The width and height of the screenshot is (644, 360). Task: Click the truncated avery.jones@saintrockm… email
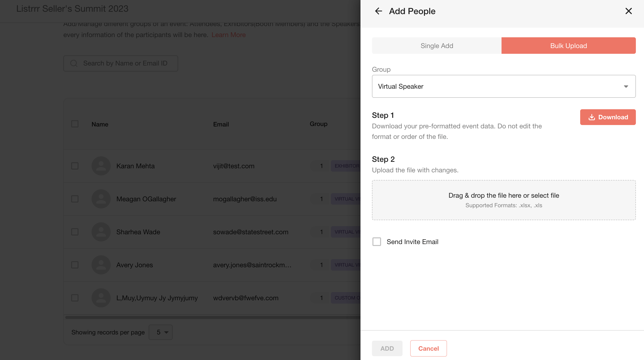coord(252,265)
